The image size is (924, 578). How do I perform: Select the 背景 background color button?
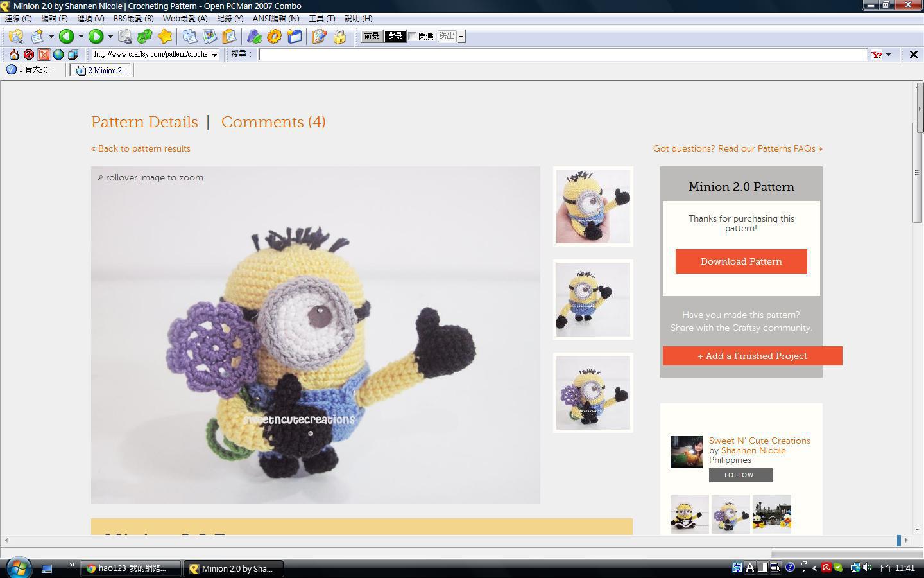pyautogui.click(x=395, y=37)
